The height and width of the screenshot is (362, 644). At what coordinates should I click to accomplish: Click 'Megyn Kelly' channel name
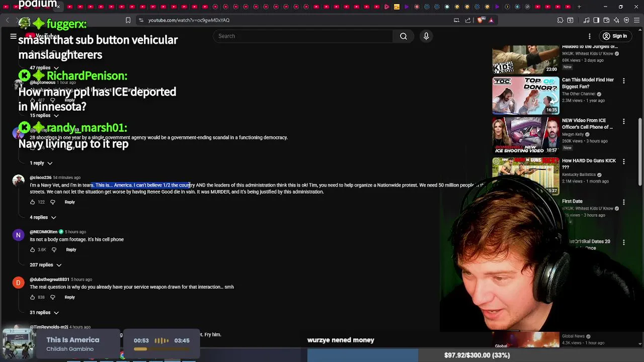point(573,135)
